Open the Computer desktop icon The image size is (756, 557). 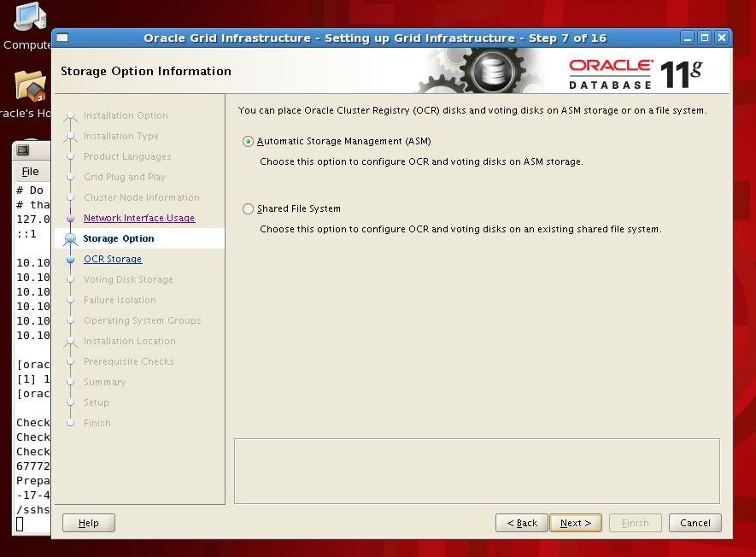28,19
